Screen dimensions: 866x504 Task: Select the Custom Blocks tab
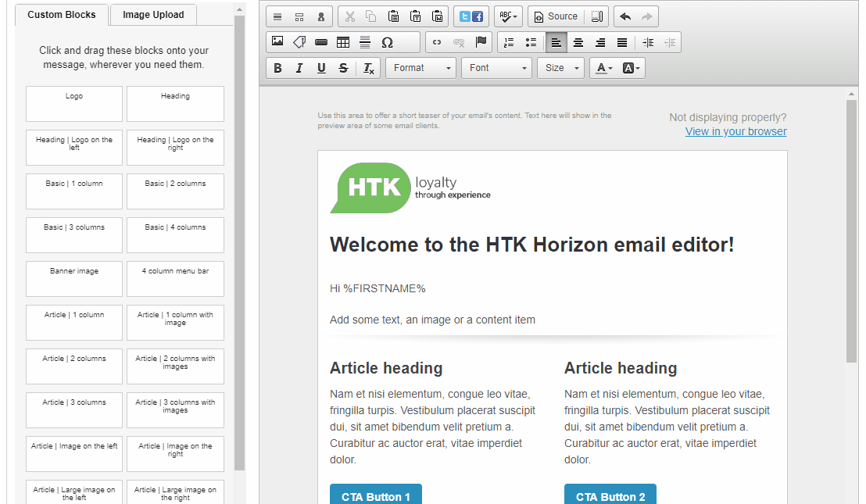(62, 15)
